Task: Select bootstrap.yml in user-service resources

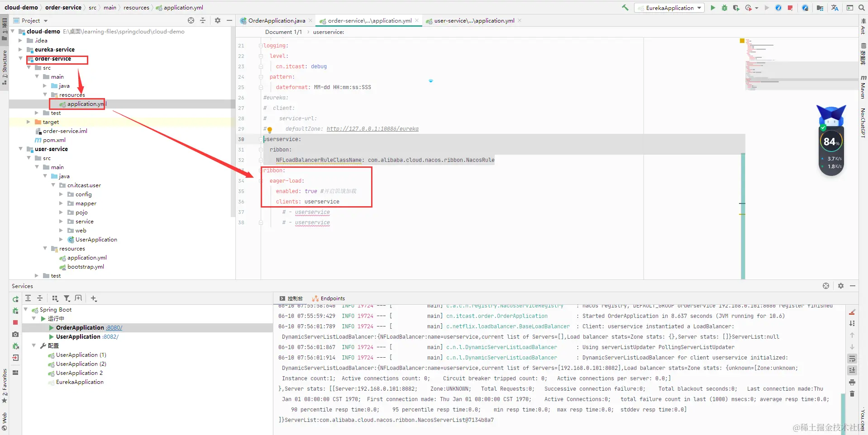Action: click(x=86, y=266)
